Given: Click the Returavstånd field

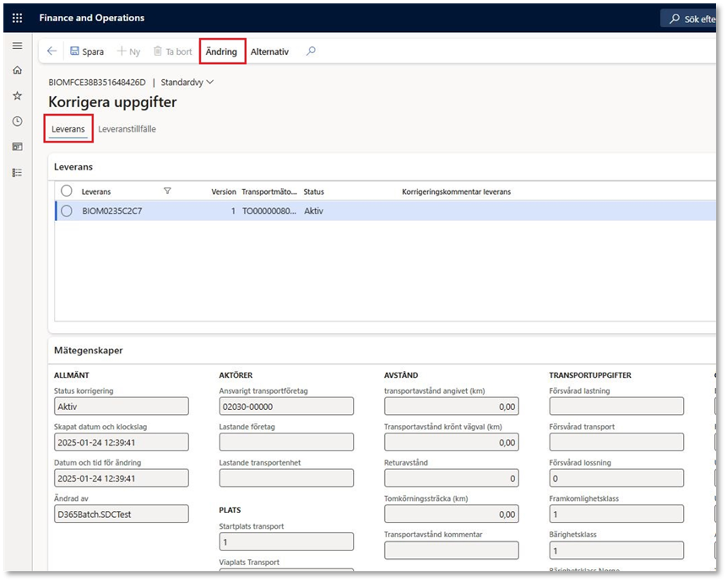Looking at the screenshot, I should click(452, 478).
